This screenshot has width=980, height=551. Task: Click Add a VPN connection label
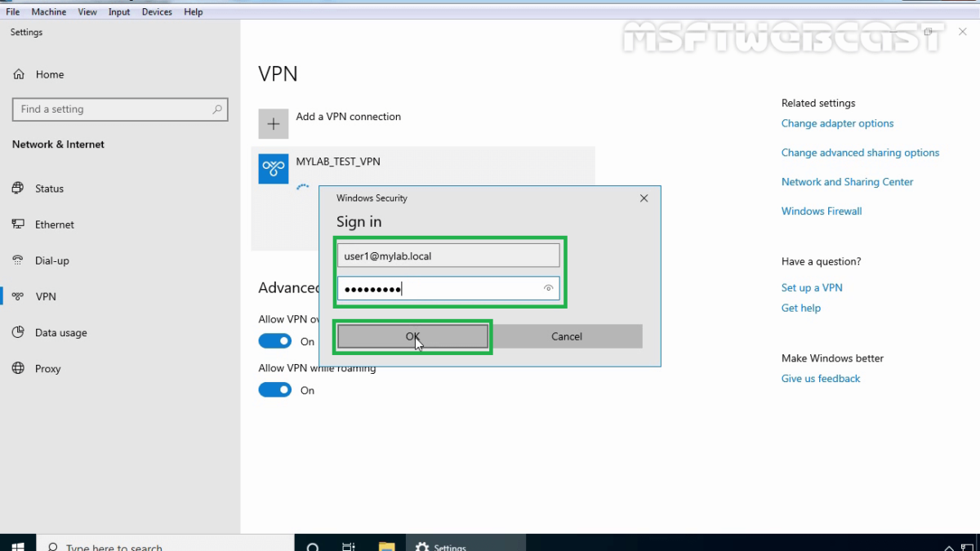point(349,117)
